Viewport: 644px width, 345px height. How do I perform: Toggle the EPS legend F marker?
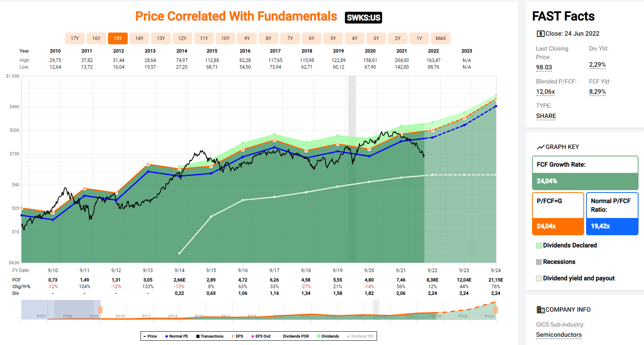coord(233,336)
